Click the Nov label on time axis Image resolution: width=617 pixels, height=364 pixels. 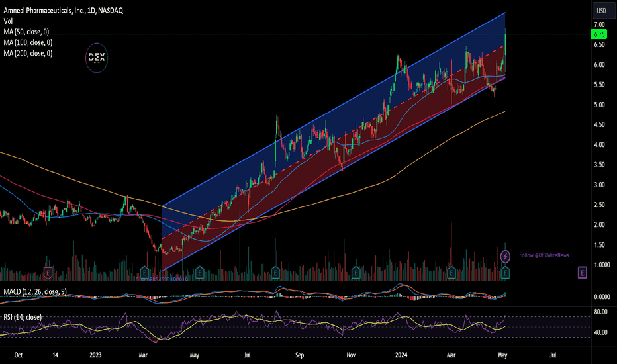(x=351, y=355)
